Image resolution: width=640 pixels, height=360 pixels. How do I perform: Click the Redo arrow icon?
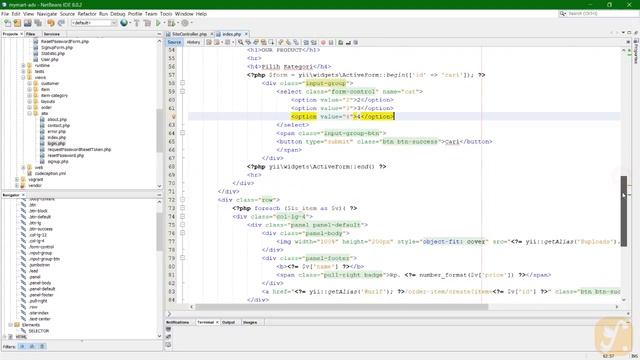61,23
